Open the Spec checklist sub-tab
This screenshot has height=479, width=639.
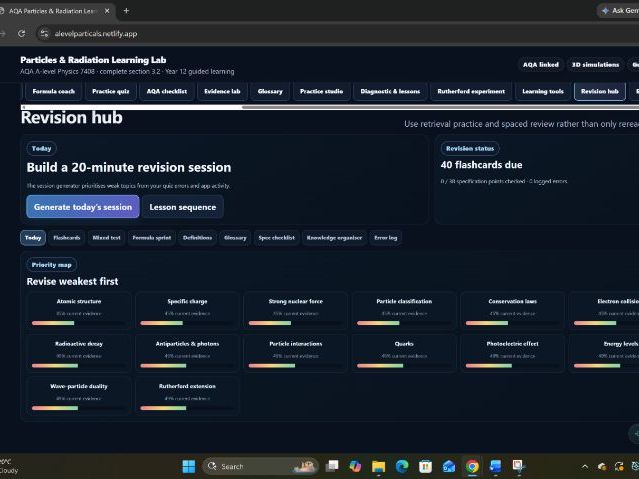click(276, 238)
